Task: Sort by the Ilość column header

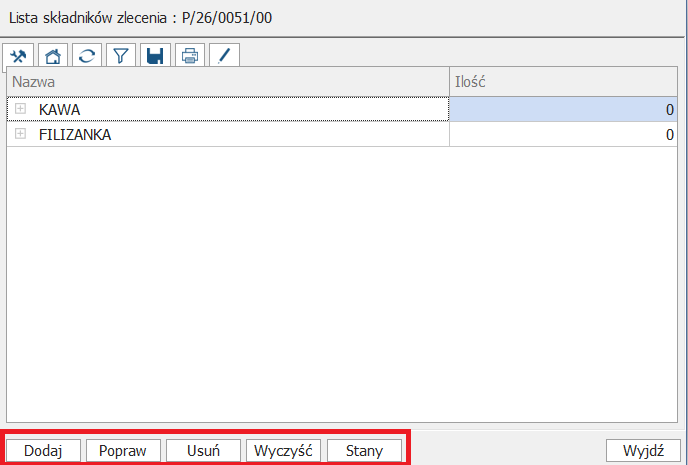Action: point(563,82)
